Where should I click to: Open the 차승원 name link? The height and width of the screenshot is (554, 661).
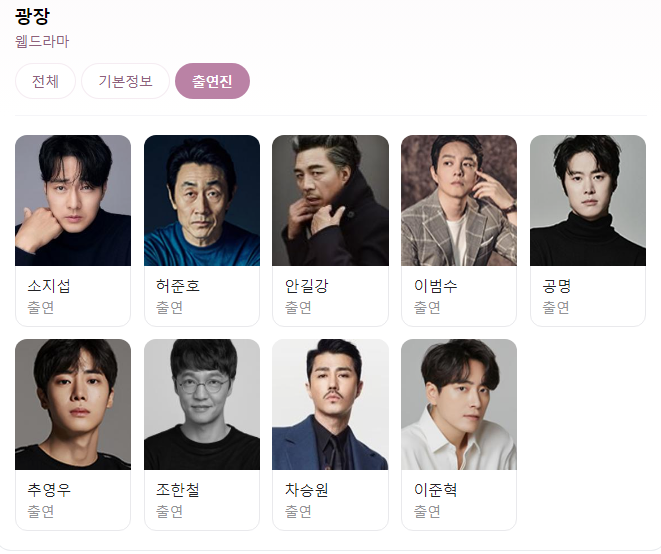tap(306, 490)
